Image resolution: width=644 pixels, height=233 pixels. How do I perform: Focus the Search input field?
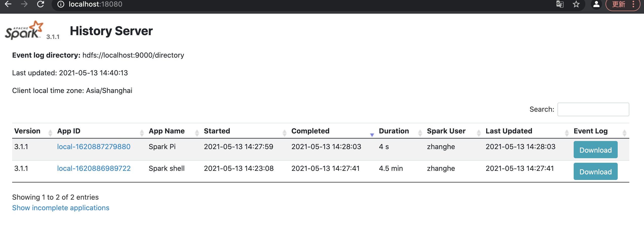[x=593, y=109]
